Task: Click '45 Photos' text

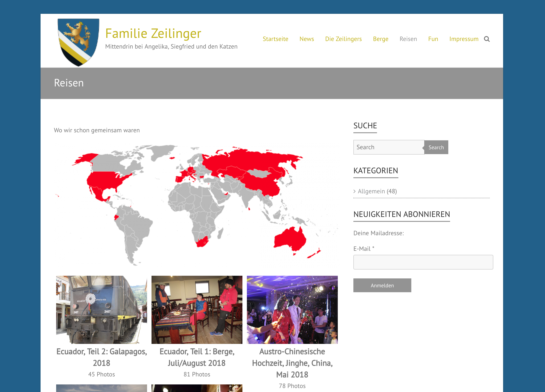Action: (x=101, y=374)
